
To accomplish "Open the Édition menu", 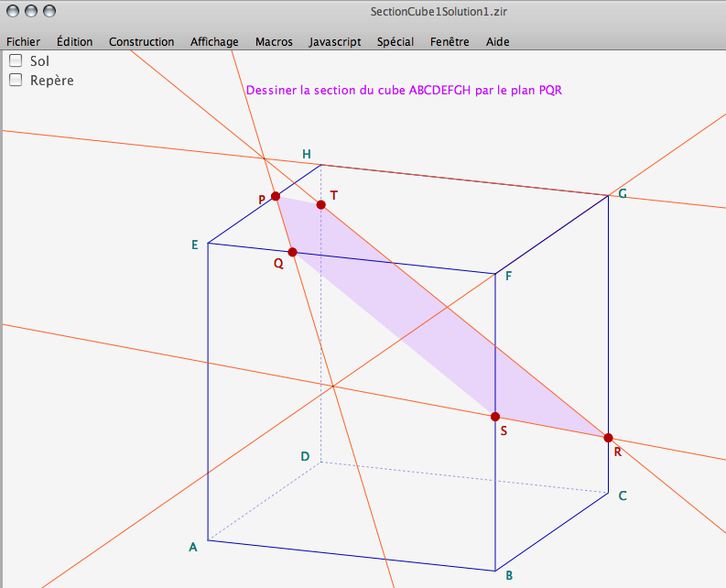I will click(x=74, y=41).
